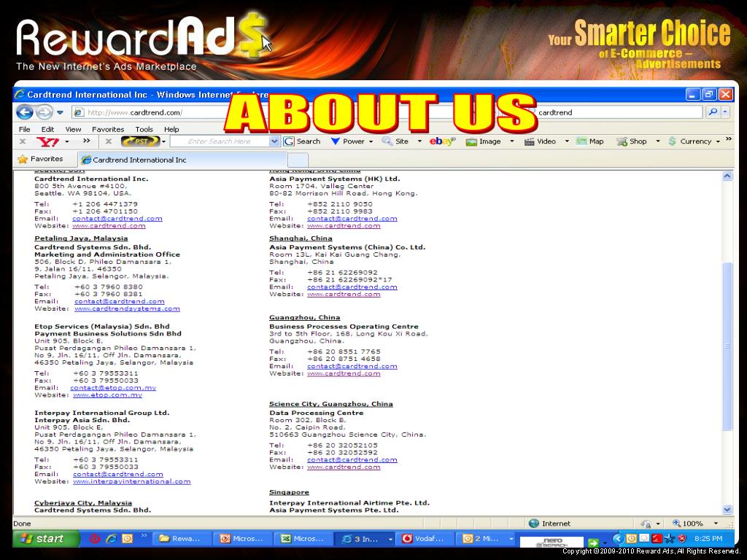
Task: Click website link under Asia Payment Systems (HK)
Action: click(x=344, y=226)
